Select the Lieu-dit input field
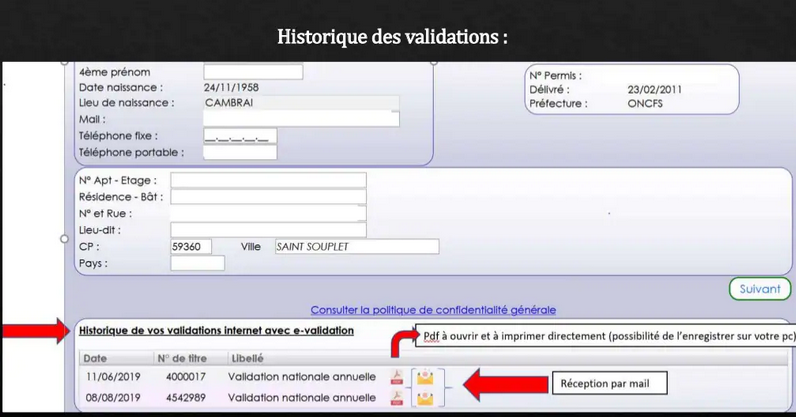 (268, 230)
